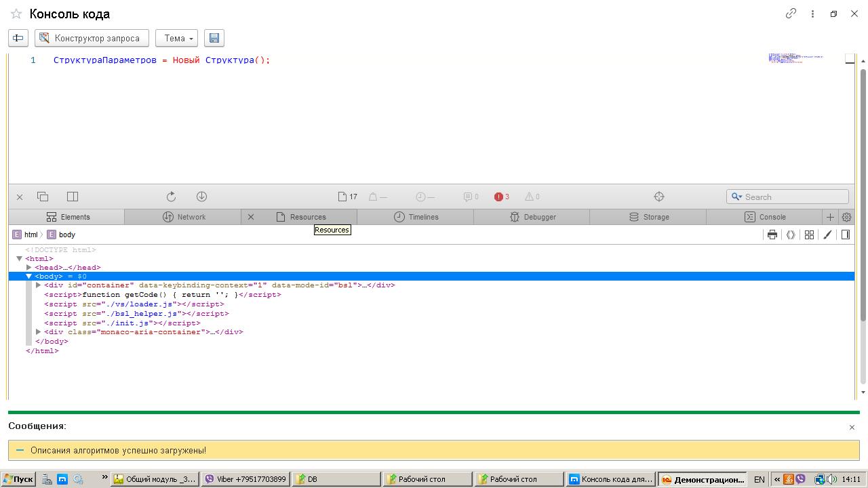Expand the quick launch overflow chevron
The height and width of the screenshot is (488, 868).
point(105,478)
